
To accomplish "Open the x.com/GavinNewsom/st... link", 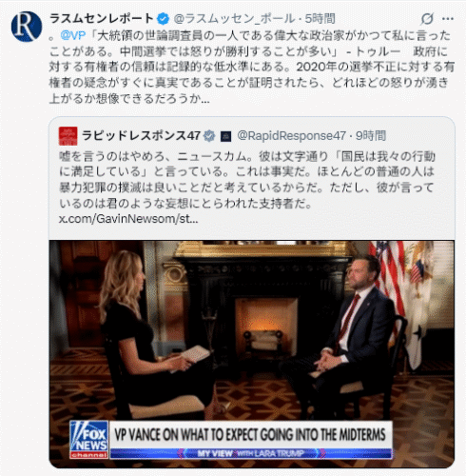I will pyautogui.click(x=128, y=219).
